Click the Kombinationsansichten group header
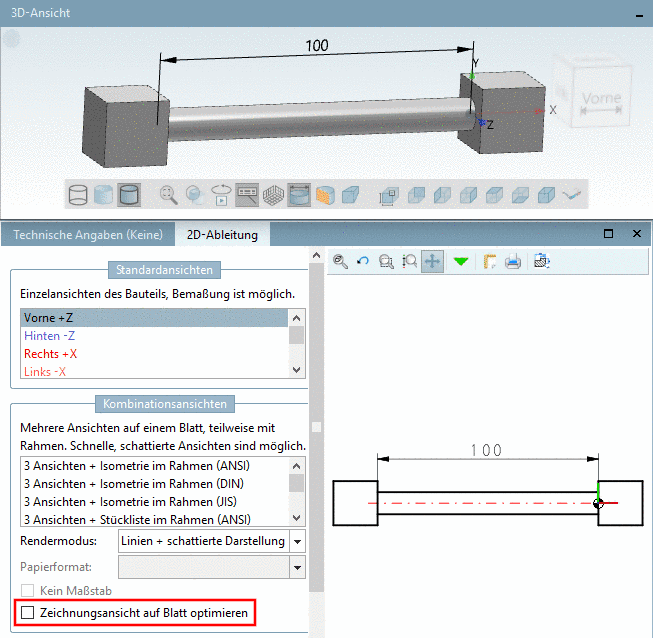 [x=165, y=404]
